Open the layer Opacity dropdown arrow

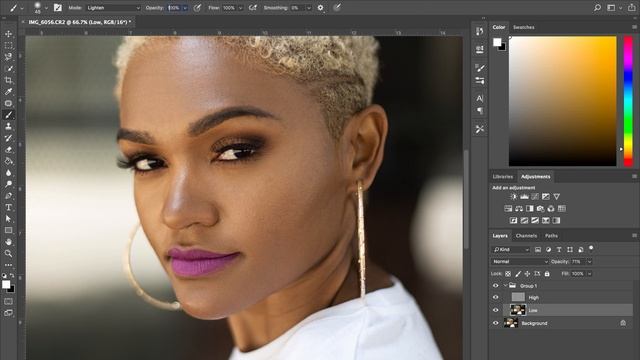click(x=589, y=262)
